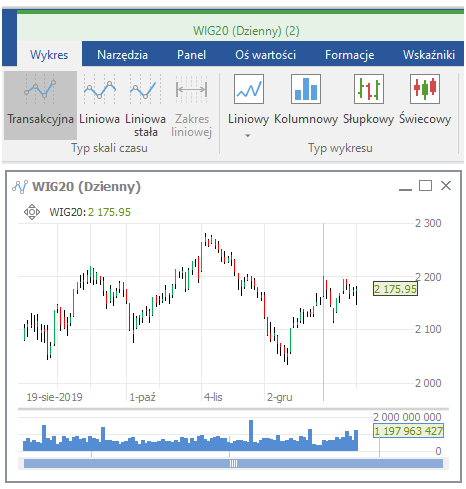Click the 4-lis date axis label

point(213,397)
